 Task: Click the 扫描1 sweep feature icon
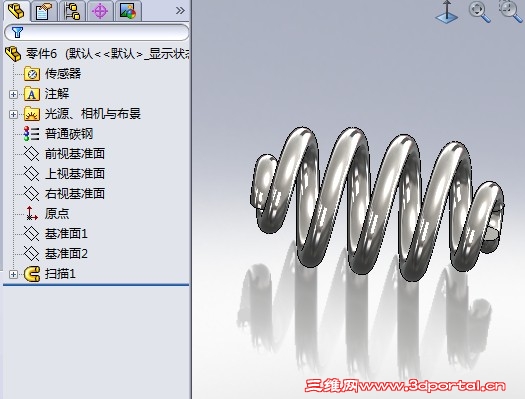pyautogui.click(x=32, y=274)
